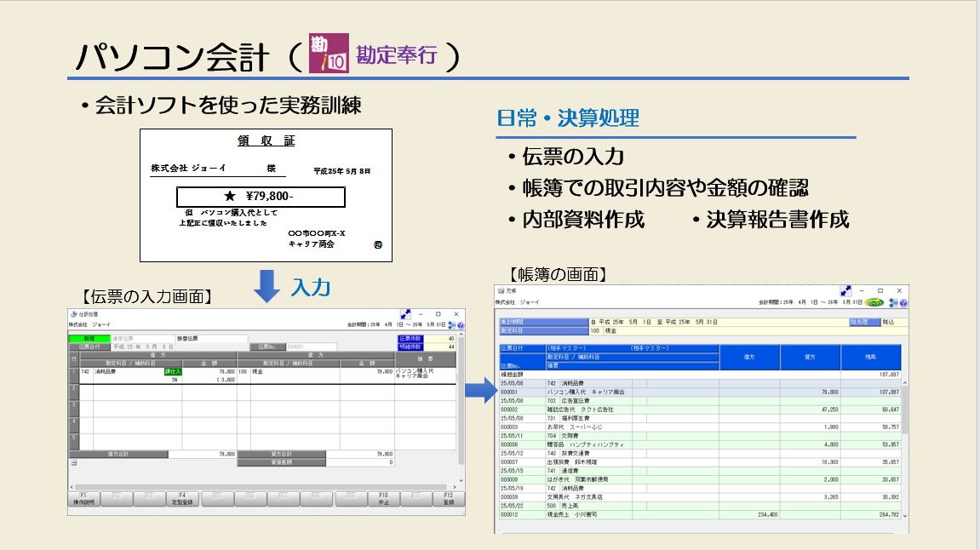Click the ledger 集計期間 date range field

click(719, 322)
